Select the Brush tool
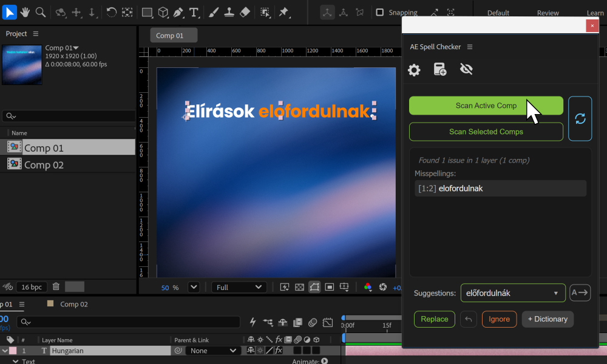 [x=213, y=12]
